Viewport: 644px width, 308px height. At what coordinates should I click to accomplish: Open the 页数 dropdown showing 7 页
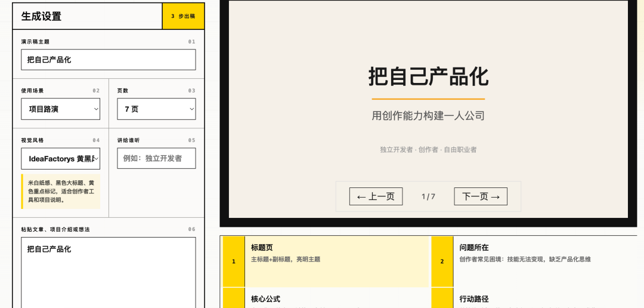click(156, 109)
